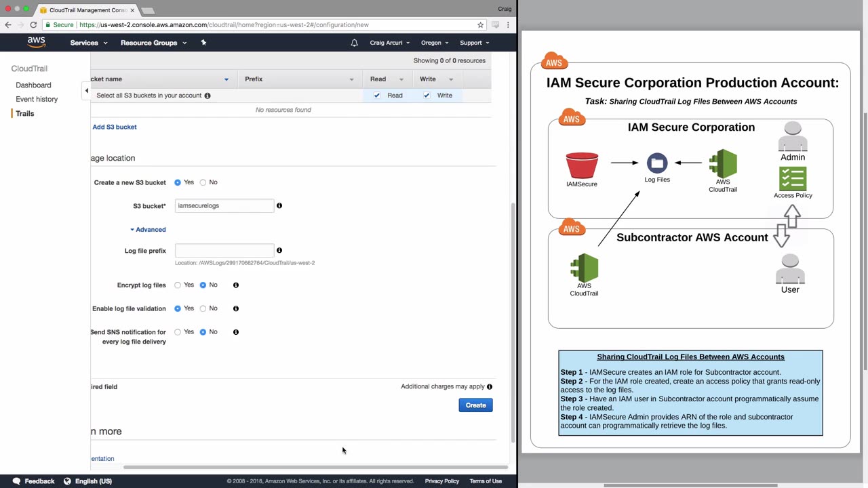868x488 pixels.
Task: Open the Support menu
Action: [475, 43]
